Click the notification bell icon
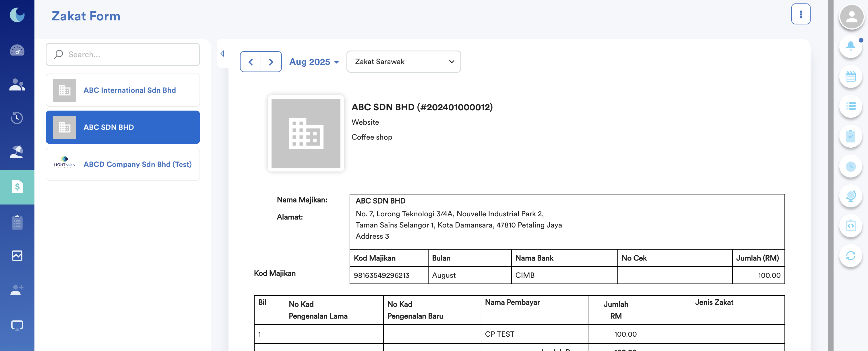 [850, 46]
